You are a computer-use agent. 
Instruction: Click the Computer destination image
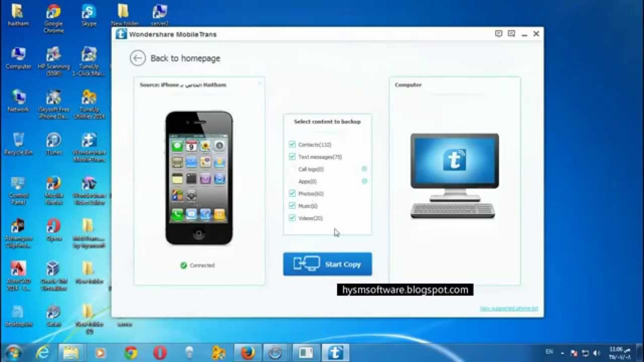[x=454, y=176]
